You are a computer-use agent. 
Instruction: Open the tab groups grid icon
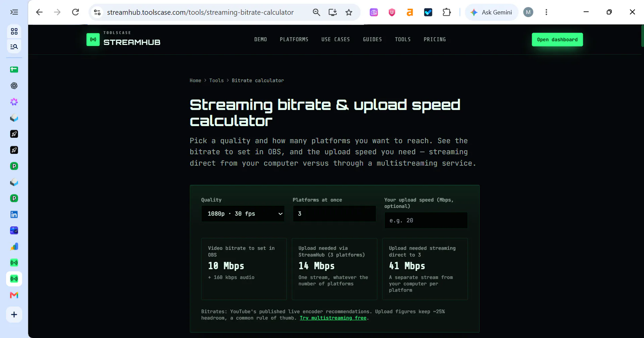tap(14, 32)
